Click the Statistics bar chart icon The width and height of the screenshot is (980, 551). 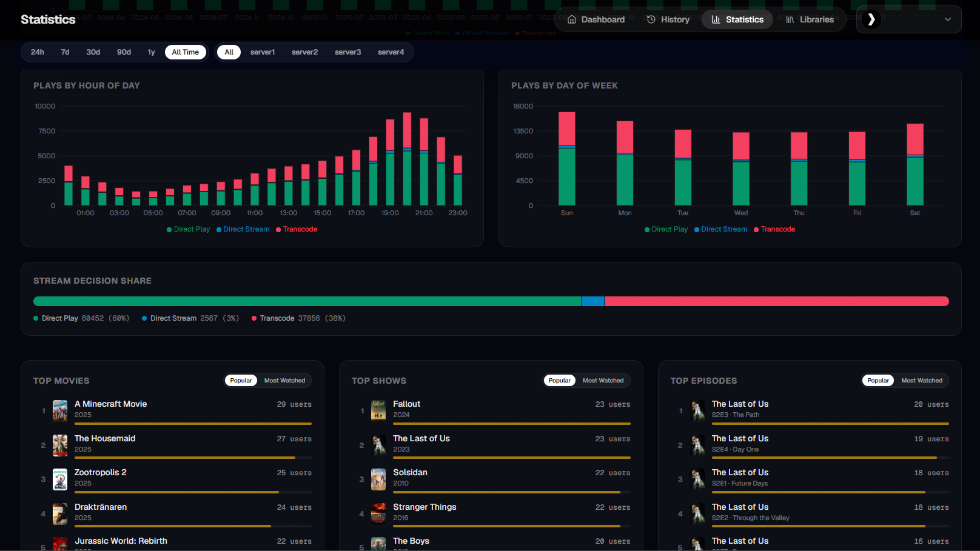pos(716,19)
